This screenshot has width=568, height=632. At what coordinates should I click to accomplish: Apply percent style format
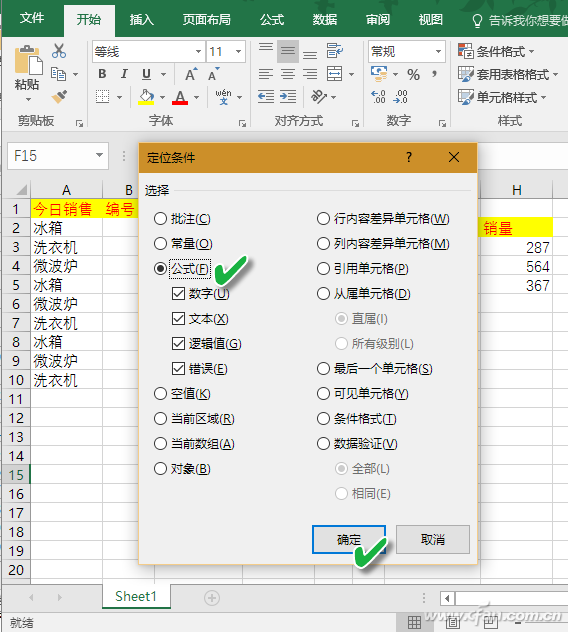(x=414, y=75)
